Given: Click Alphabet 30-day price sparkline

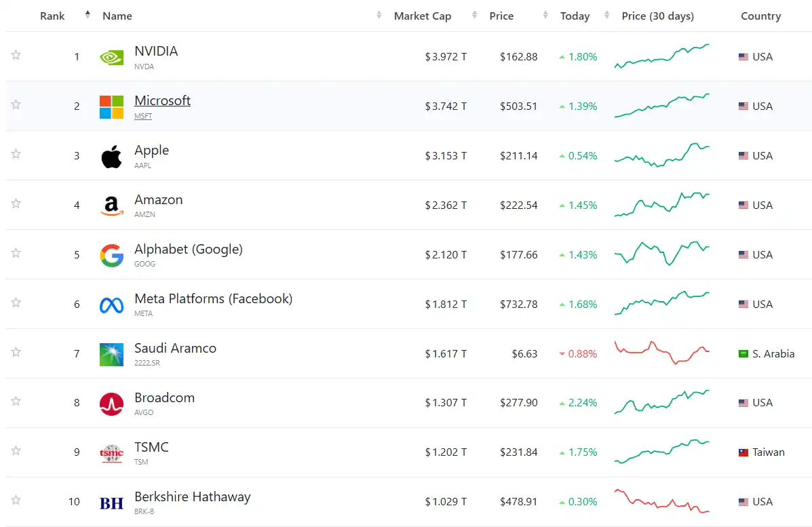Looking at the screenshot, I should coord(662,253).
